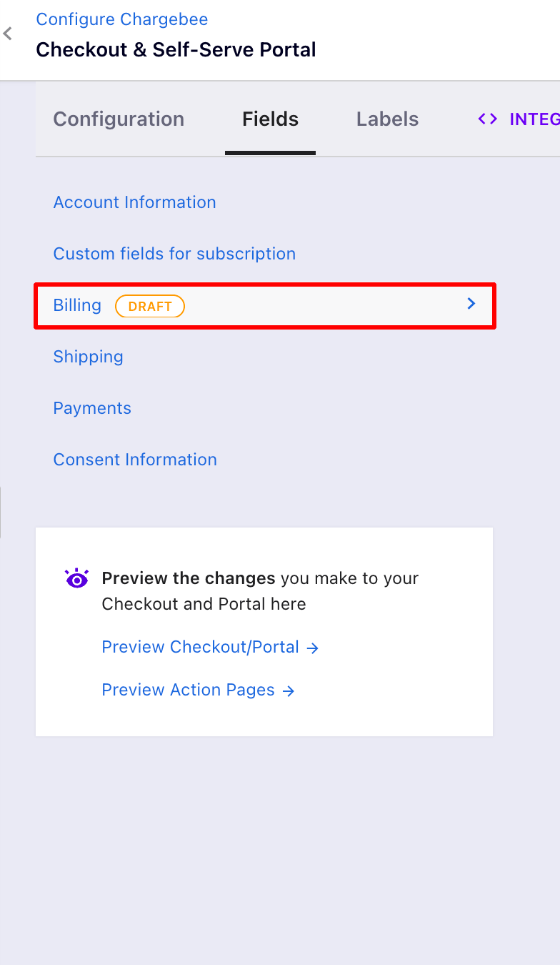Click the arrow after Preview Checkout/Portal
Viewport: 560px width, 965px height.
tap(312, 648)
